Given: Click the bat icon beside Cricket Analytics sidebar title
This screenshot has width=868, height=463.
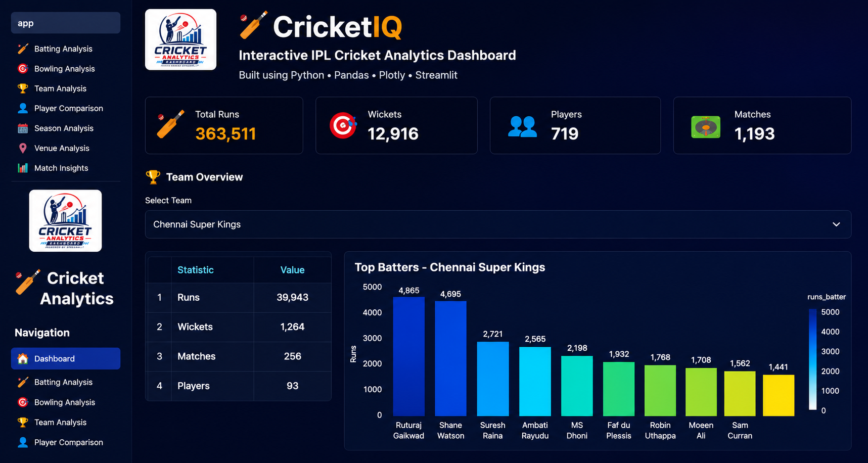Looking at the screenshot, I should click(x=28, y=282).
